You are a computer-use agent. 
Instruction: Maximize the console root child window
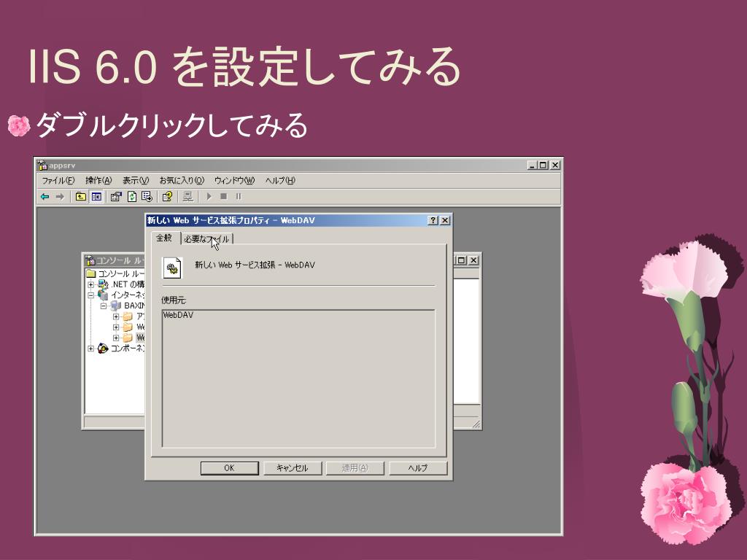tap(461, 260)
